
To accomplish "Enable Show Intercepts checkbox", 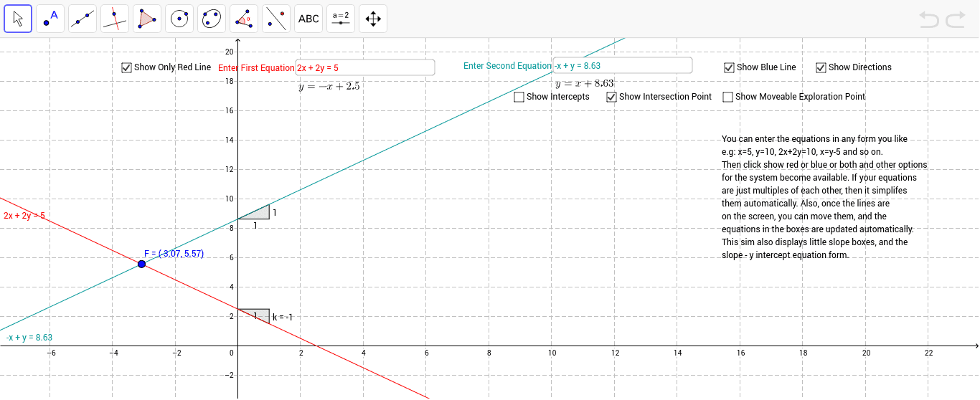I will coord(519,97).
